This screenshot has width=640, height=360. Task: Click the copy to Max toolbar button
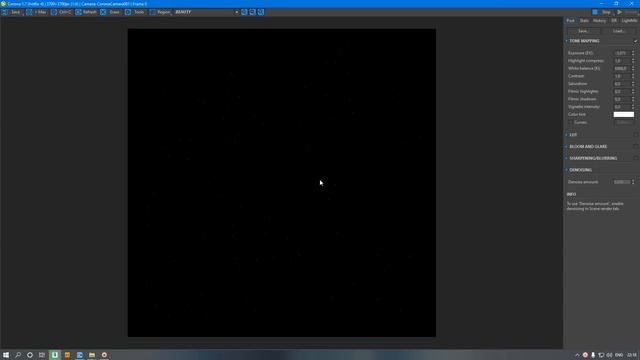point(36,12)
